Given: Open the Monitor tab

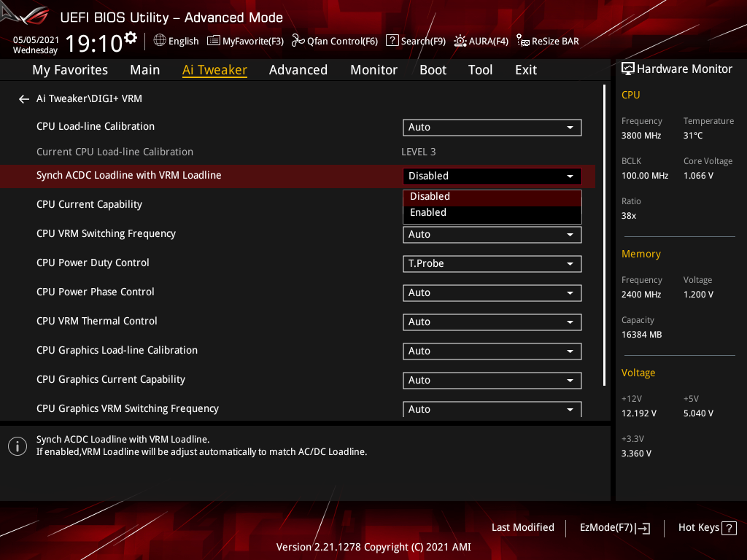Looking at the screenshot, I should click(x=373, y=70).
